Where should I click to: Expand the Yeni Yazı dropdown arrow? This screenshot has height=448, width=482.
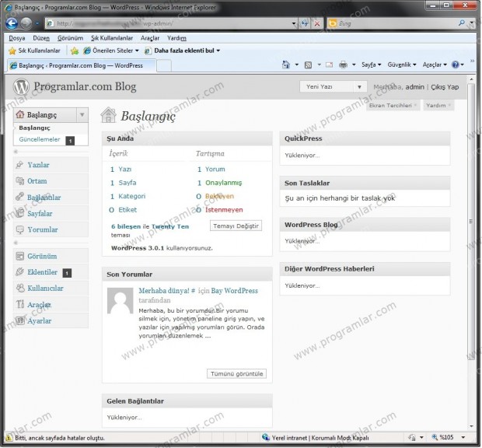359,87
